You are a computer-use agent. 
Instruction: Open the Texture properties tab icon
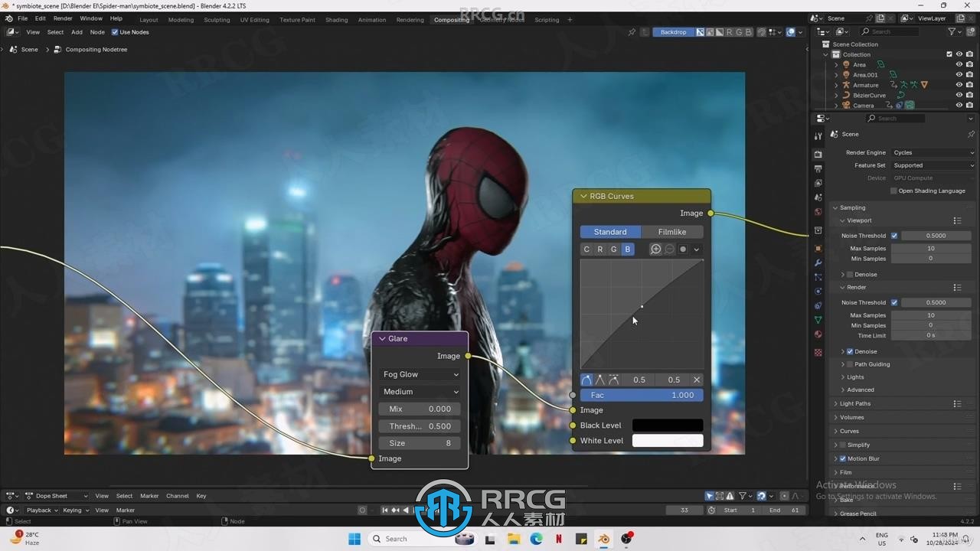818,353
